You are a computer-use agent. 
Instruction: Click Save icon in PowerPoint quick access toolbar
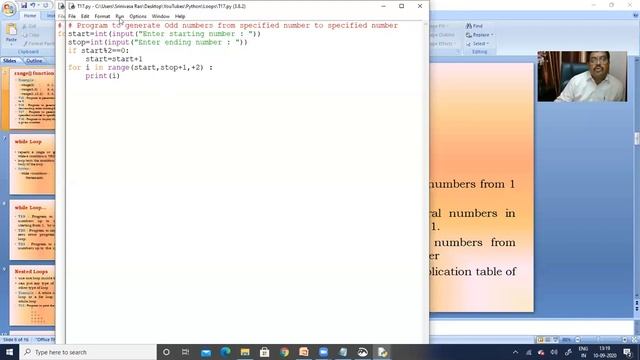(x=24, y=5)
